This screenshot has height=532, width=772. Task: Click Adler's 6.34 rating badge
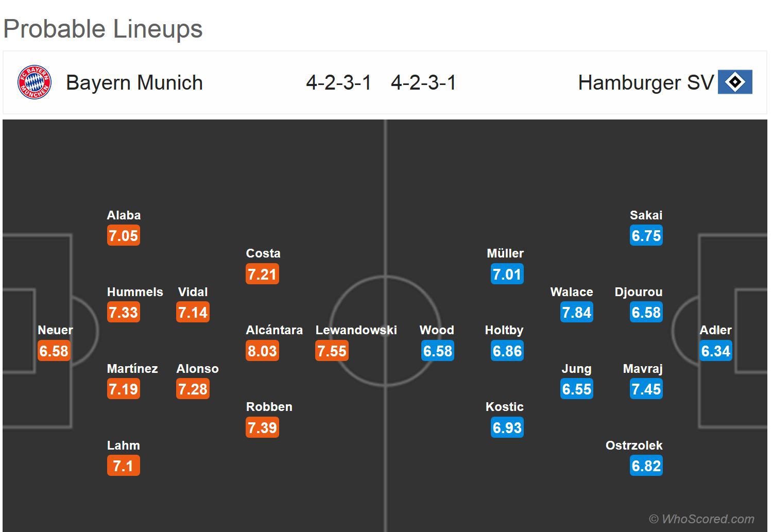pyautogui.click(x=715, y=351)
